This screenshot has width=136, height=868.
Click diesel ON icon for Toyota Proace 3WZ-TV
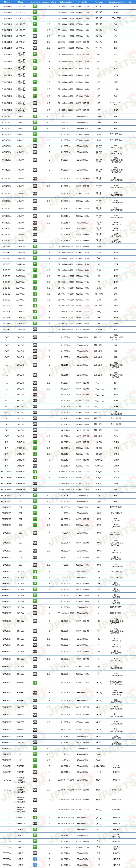coord(35,780)
